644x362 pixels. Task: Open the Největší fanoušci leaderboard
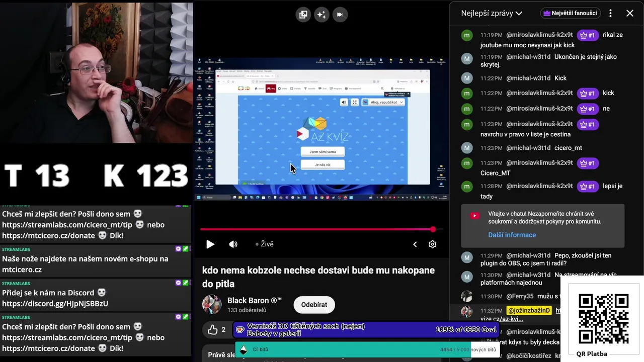pos(571,14)
